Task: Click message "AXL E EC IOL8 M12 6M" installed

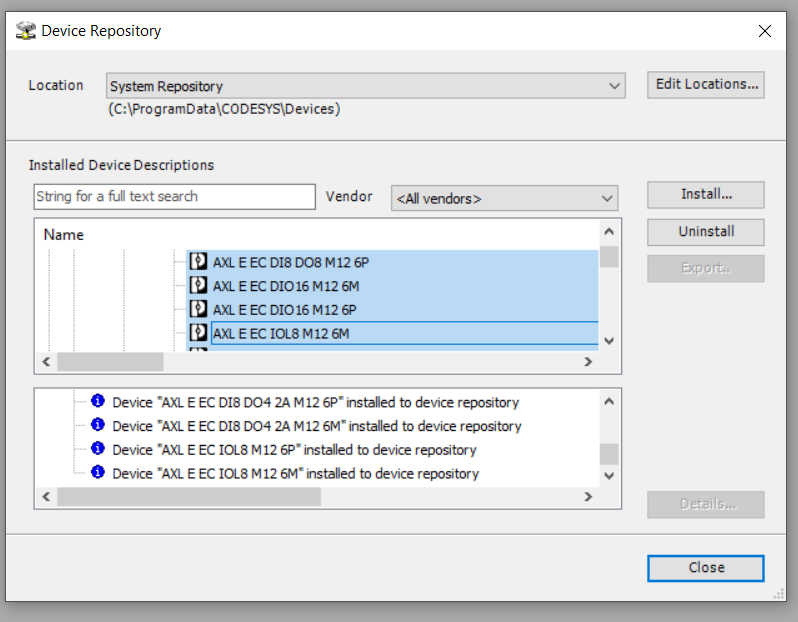Action: click(x=295, y=474)
